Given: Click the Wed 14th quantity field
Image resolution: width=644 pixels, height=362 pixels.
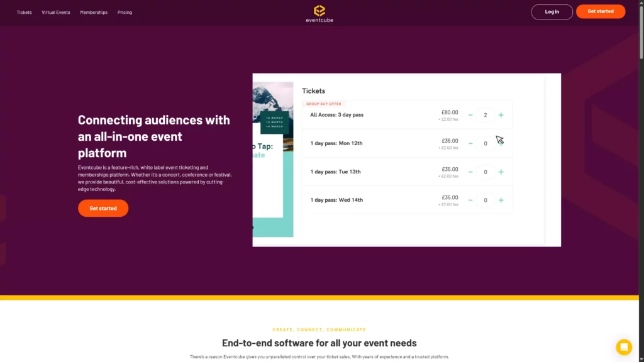Looking at the screenshot, I should (486, 200).
